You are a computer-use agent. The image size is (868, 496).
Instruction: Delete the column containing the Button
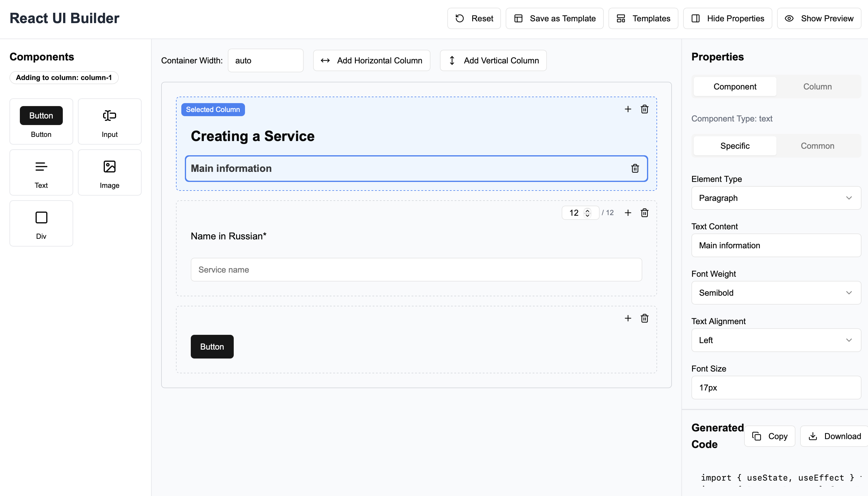tap(644, 318)
